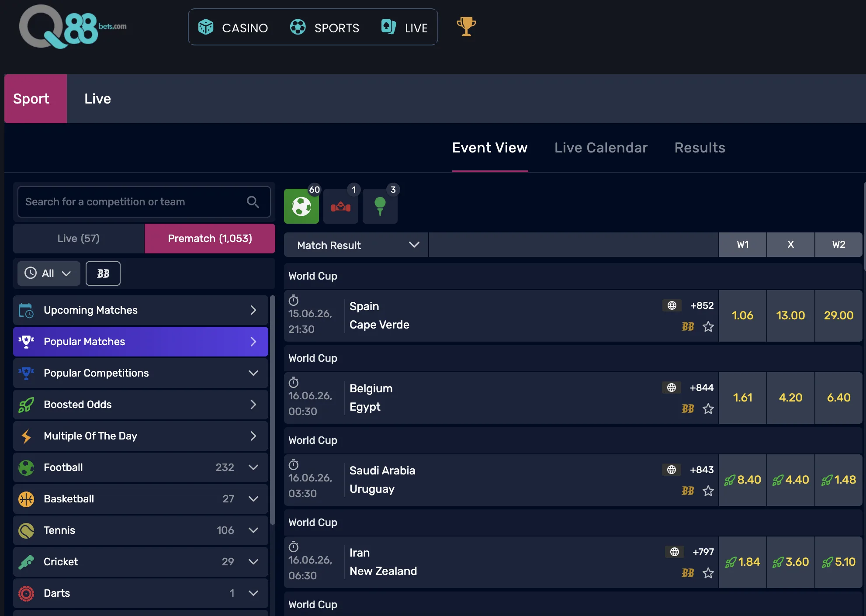Screen dimensions: 866x616
Task: Open bet builder BB icon for Belgium match
Action: 688,408
